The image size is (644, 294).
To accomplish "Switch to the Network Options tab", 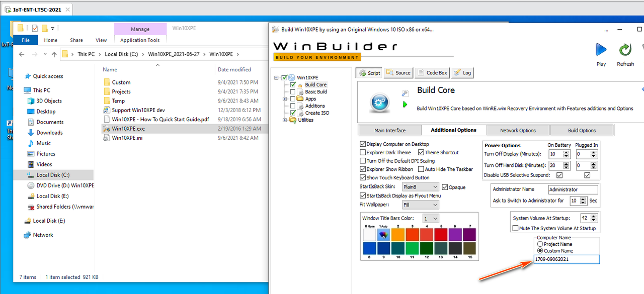I will point(518,130).
